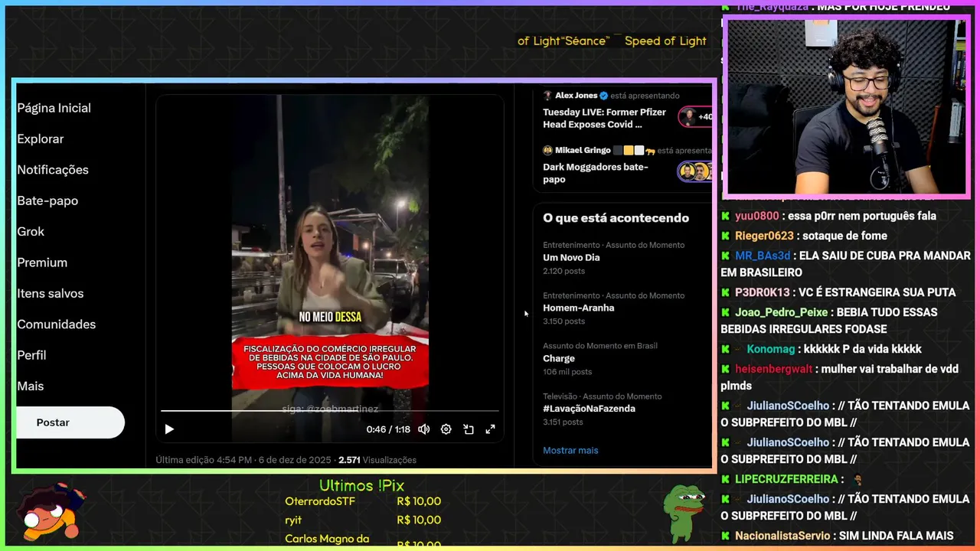Click Carlos Magno da donor entry
Viewport: 980px width, 551px height.
363,541
